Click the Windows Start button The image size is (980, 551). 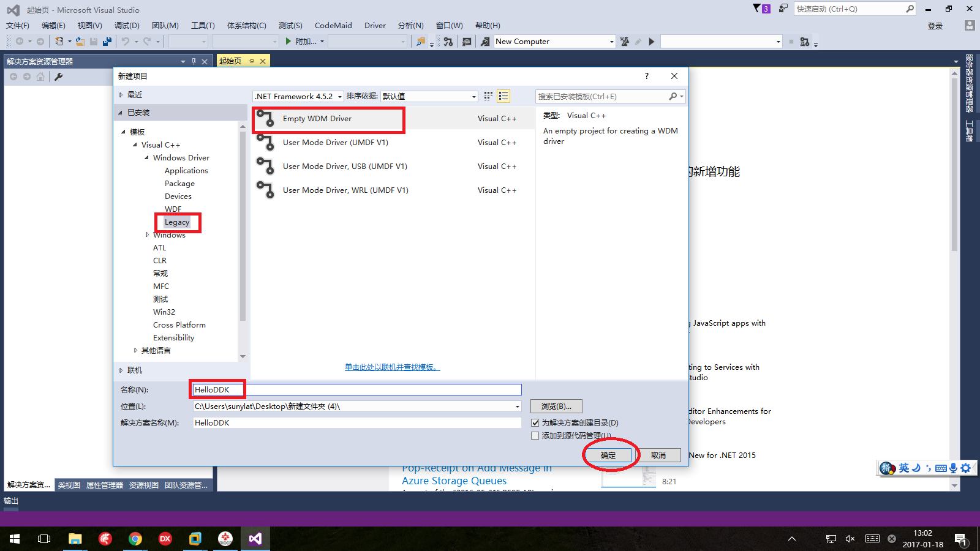pos(15,539)
